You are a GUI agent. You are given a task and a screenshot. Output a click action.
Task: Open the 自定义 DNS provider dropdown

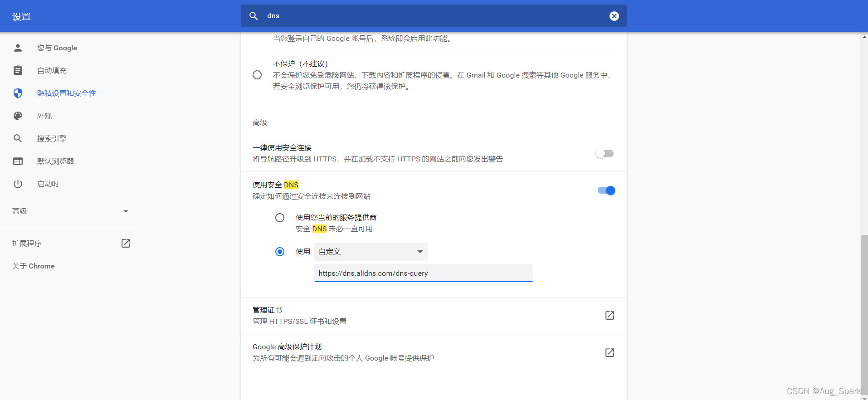371,252
